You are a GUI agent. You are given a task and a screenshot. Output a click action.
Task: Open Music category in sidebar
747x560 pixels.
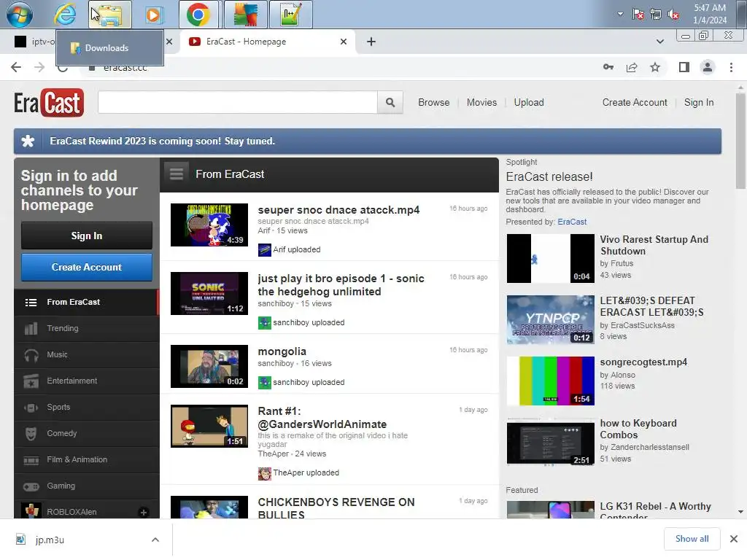point(87,355)
